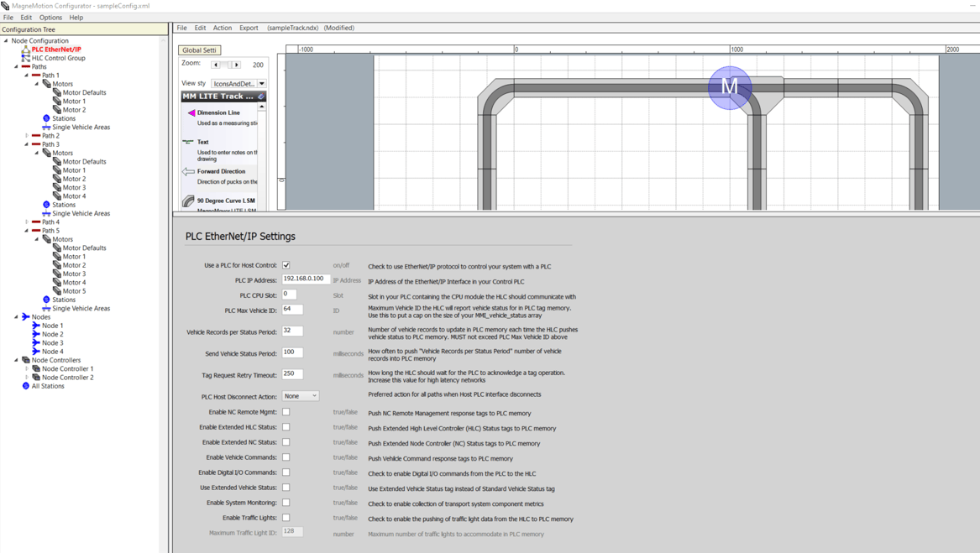Click the MM LITE Track stencil header icon
980x553 pixels.
point(261,97)
